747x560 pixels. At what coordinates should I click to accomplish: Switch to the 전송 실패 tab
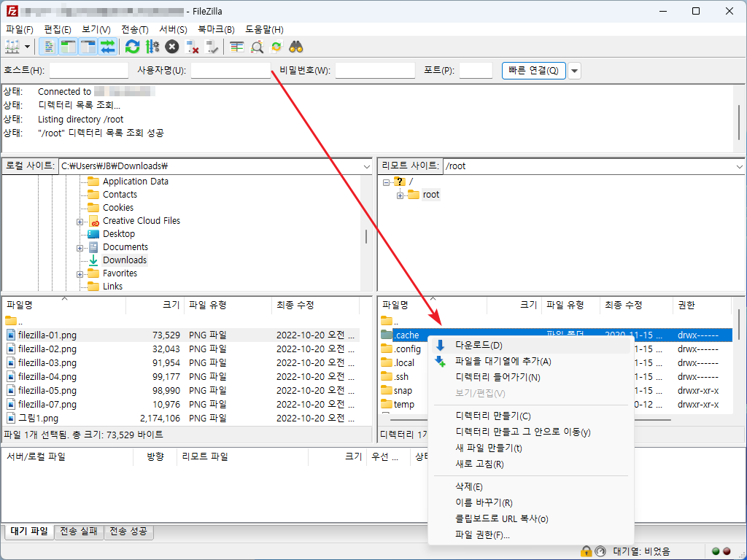point(79,531)
